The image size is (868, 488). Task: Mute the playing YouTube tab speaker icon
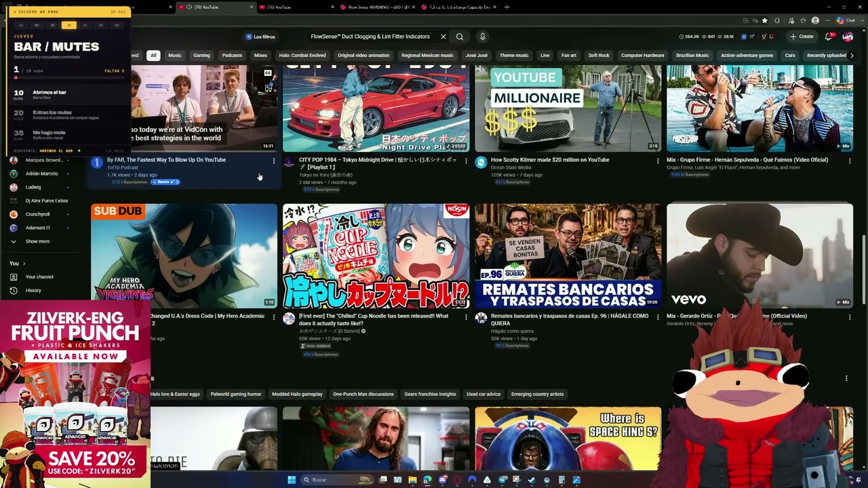click(189, 7)
